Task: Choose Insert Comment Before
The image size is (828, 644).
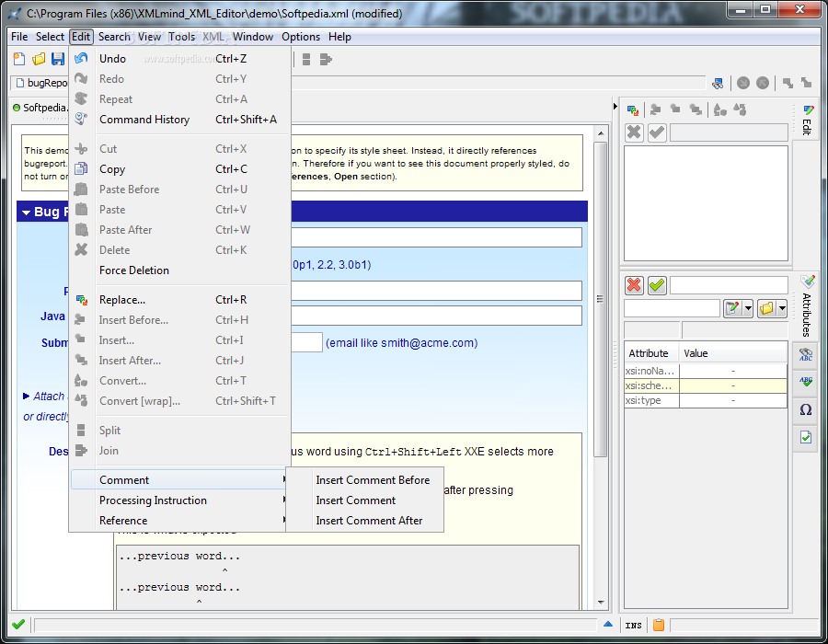Action: 373,480
